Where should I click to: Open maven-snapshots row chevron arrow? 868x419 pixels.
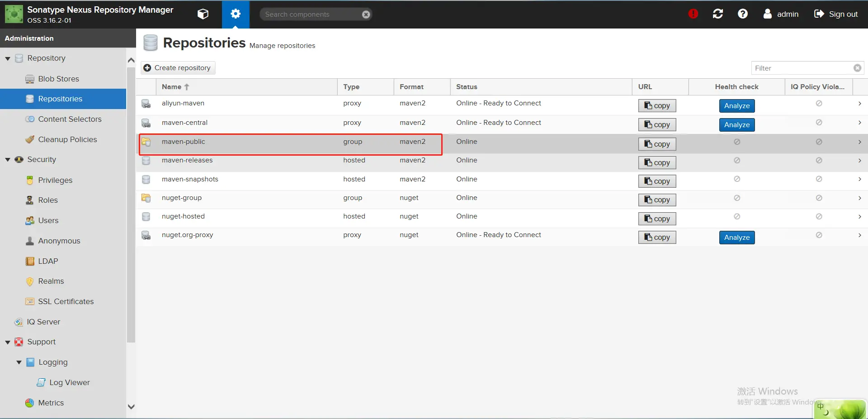pos(859,179)
